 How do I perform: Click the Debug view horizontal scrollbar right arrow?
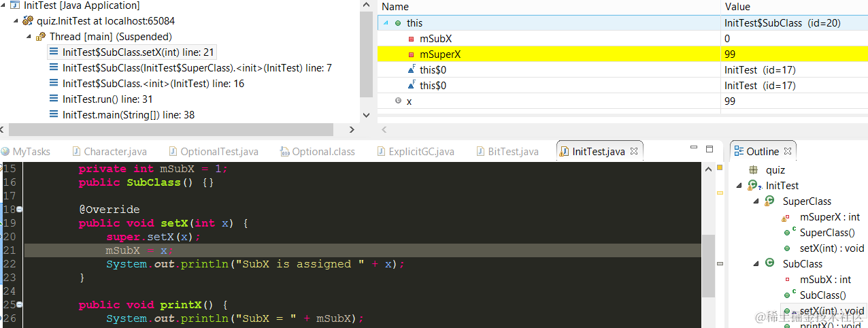352,129
